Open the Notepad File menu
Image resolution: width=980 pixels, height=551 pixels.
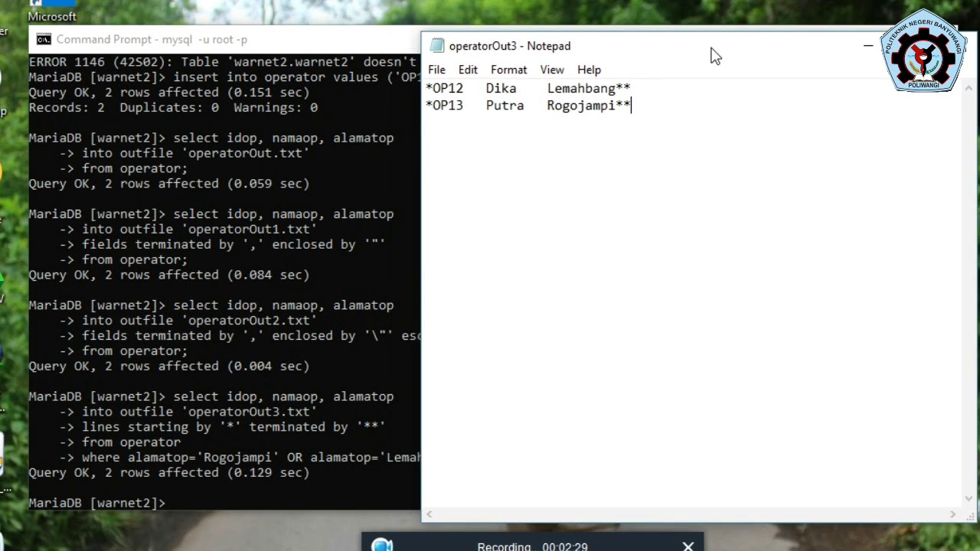[436, 70]
